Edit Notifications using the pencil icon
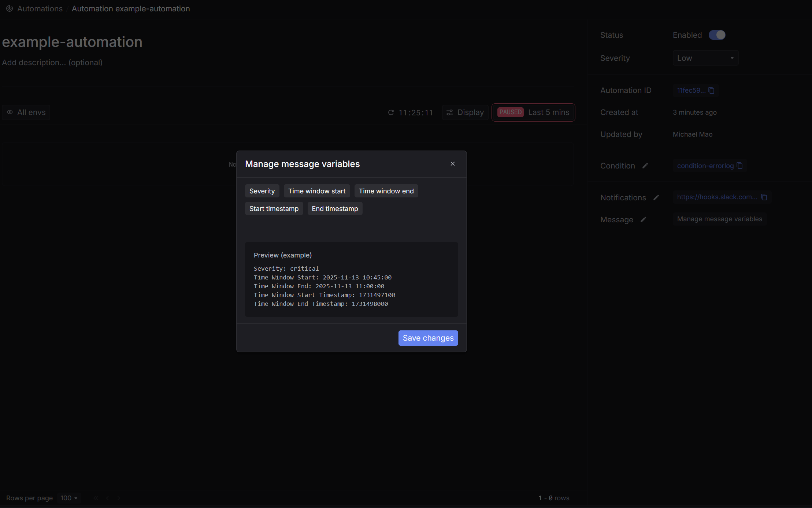This screenshot has height=508, width=812. [656, 198]
